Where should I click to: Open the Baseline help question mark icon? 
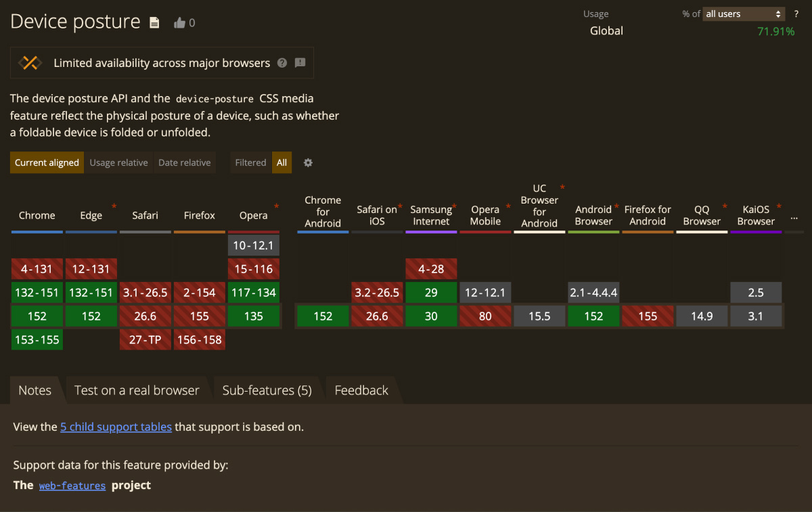pos(282,63)
